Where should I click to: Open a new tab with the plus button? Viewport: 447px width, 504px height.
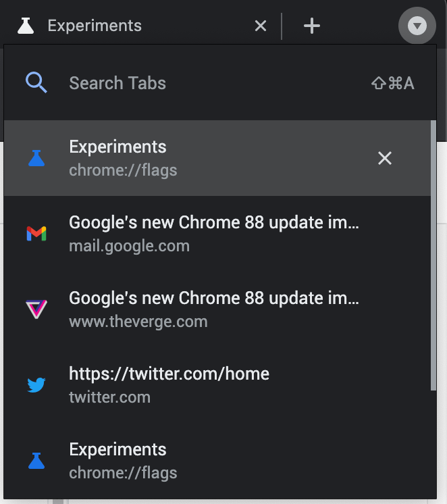tap(311, 26)
